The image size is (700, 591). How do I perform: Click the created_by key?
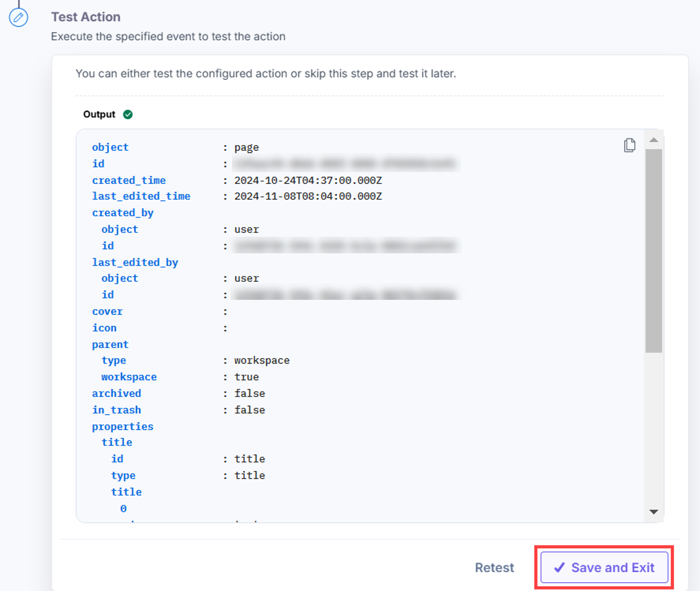(123, 213)
